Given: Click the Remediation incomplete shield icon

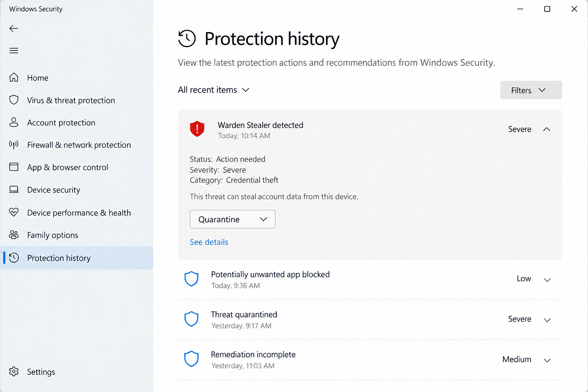Looking at the screenshot, I should (191, 359).
